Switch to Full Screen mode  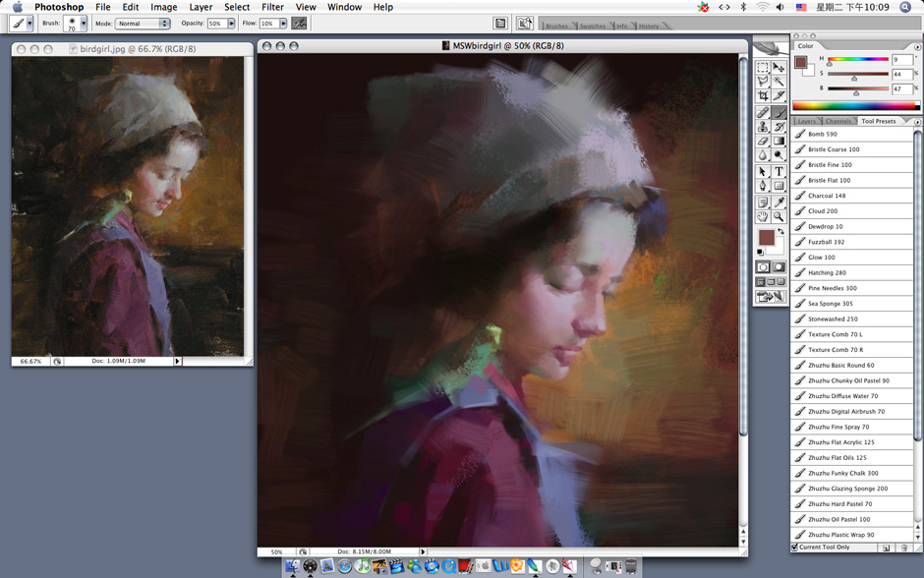[x=780, y=282]
